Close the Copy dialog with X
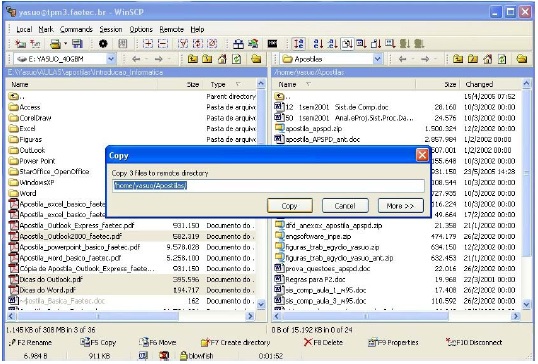 (x=422, y=155)
